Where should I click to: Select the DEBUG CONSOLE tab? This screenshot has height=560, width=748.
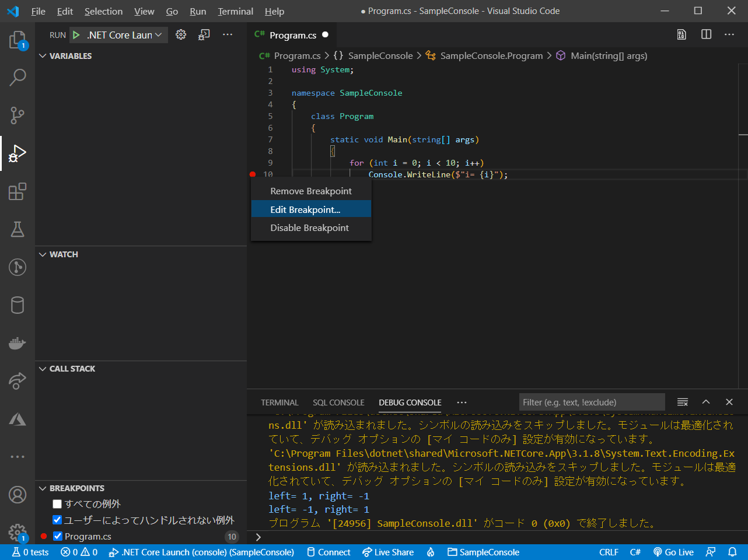click(410, 402)
